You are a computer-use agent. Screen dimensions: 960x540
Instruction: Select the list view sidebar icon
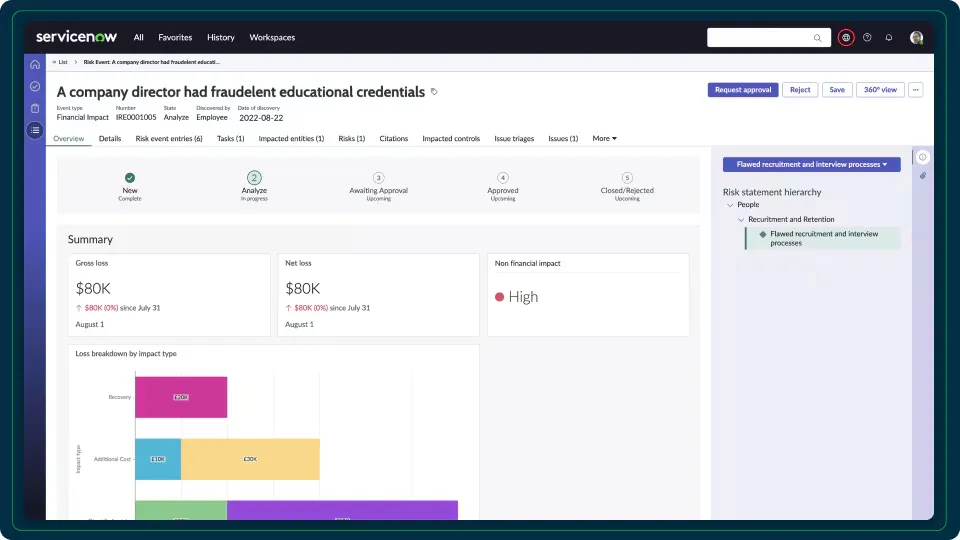tap(35, 130)
